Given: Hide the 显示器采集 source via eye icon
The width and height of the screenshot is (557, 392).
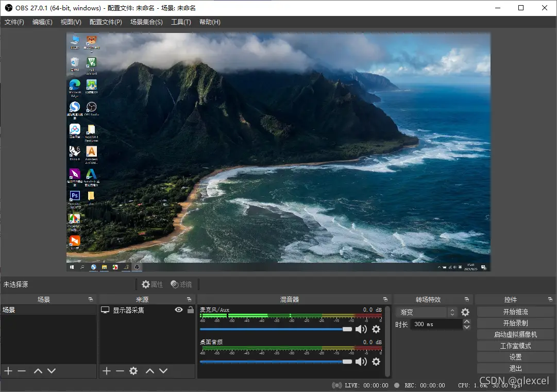Looking at the screenshot, I should [179, 310].
